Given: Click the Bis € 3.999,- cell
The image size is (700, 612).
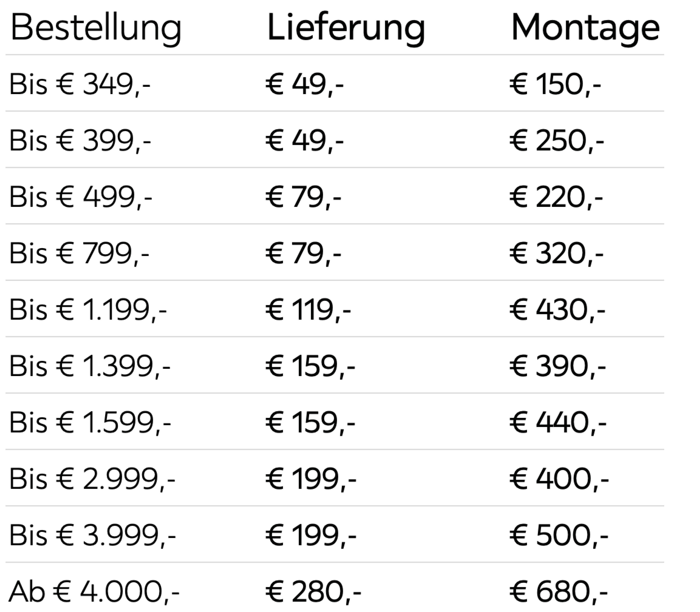Looking at the screenshot, I should pos(92,535).
